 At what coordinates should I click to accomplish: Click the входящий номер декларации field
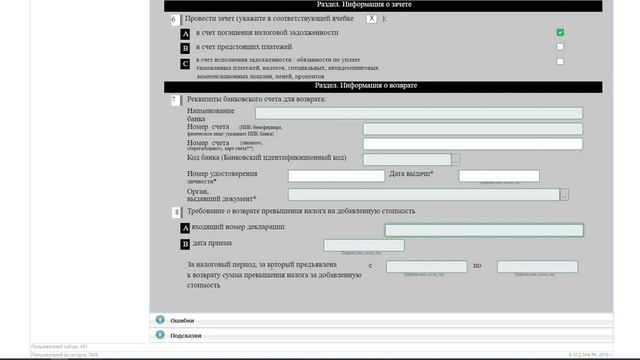(484, 230)
